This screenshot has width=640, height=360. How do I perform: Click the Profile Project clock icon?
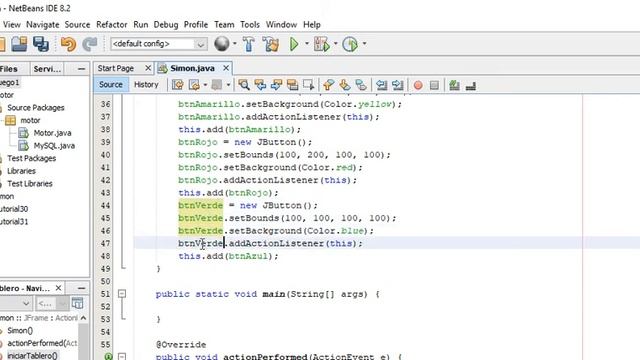pyautogui.click(x=350, y=44)
